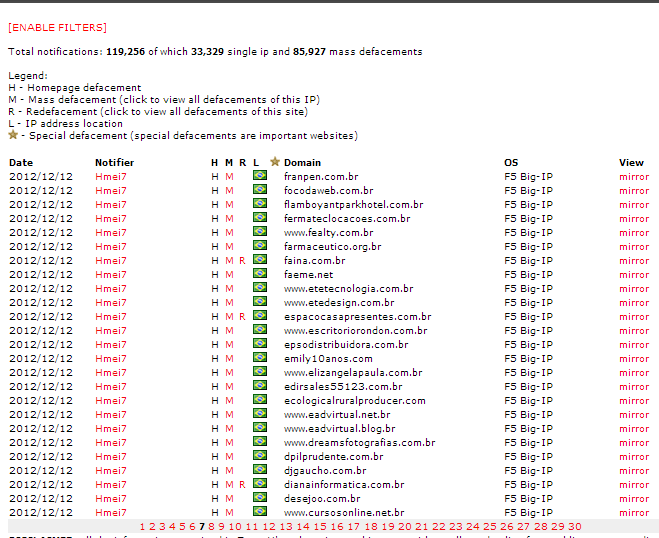Click the flag icon for dianainformatica.com.br
Screen dimensions: 659x538
260,483
